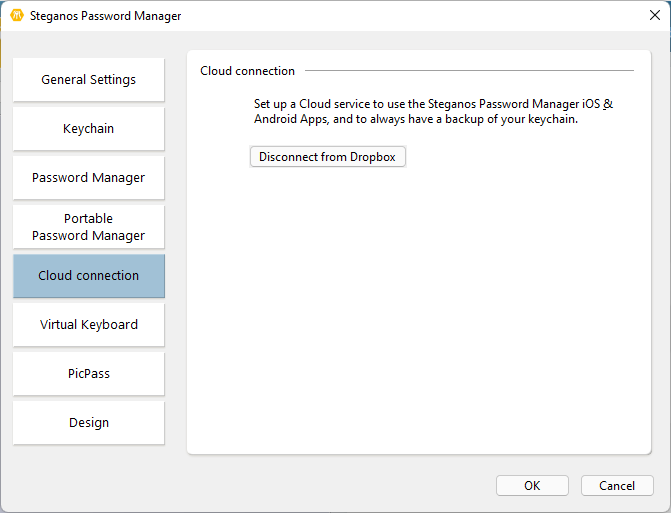Image resolution: width=671 pixels, height=513 pixels.
Task: Open the General Settings tab
Action: point(89,80)
